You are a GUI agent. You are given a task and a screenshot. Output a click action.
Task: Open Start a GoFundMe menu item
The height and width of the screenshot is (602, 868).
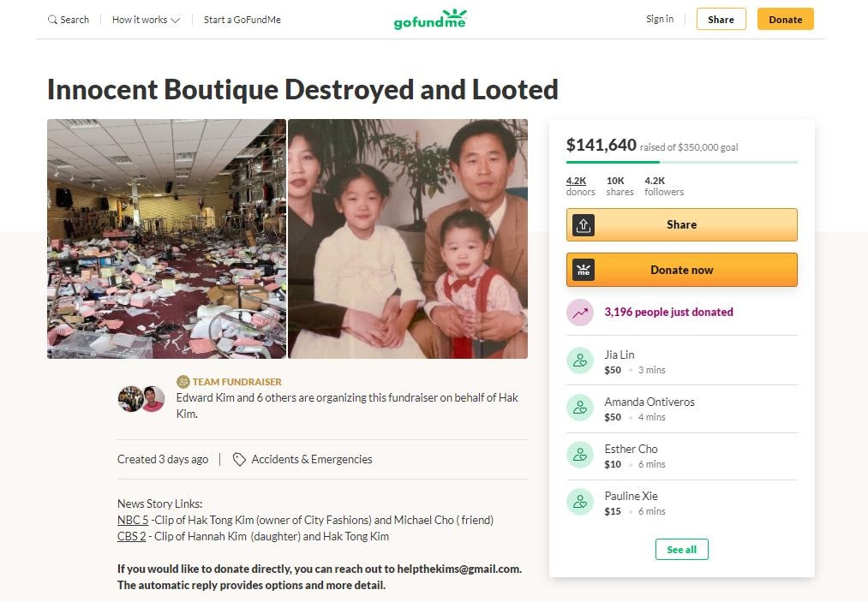pyautogui.click(x=242, y=20)
